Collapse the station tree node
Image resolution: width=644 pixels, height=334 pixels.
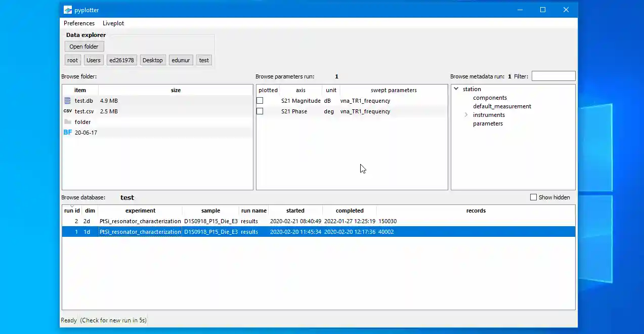[x=456, y=89]
